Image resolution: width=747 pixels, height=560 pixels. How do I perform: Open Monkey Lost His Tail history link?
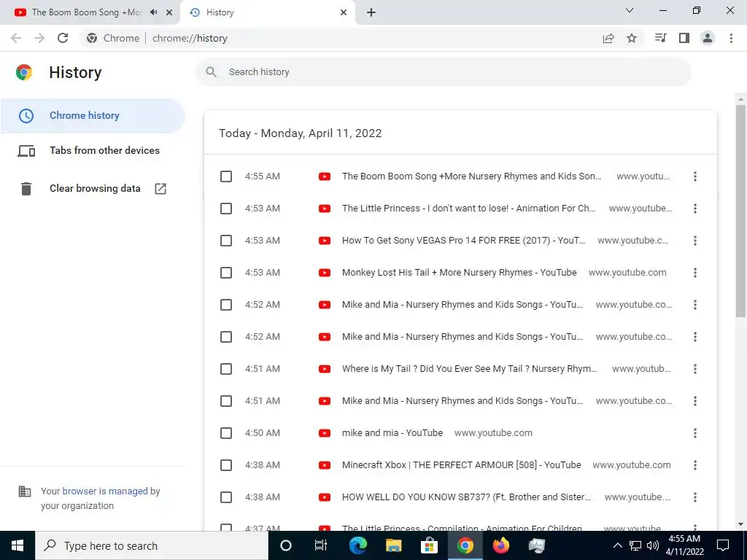[x=460, y=273]
